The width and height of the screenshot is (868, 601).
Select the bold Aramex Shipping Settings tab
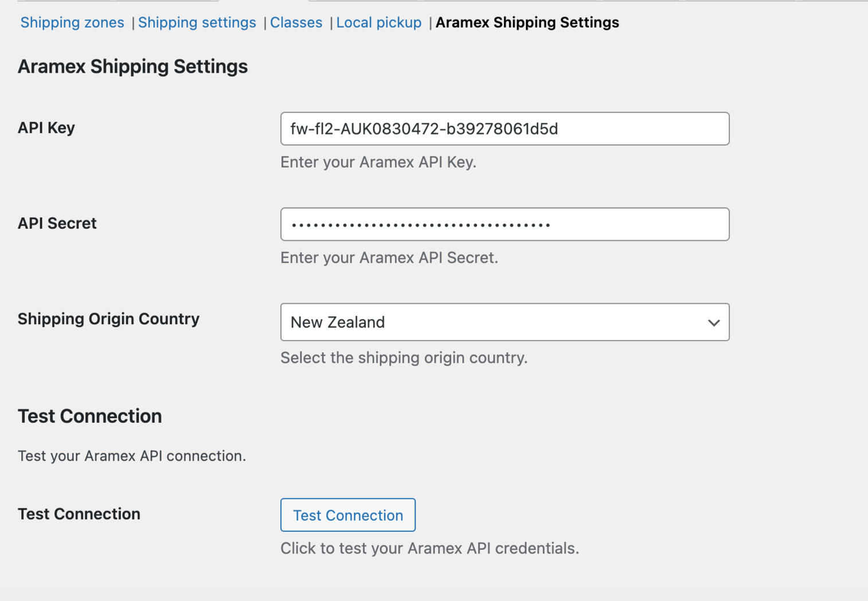click(x=527, y=22)
